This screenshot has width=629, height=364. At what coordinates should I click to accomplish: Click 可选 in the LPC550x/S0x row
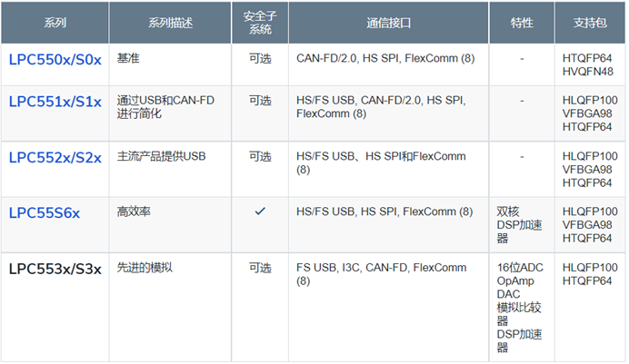click(260, 58)
